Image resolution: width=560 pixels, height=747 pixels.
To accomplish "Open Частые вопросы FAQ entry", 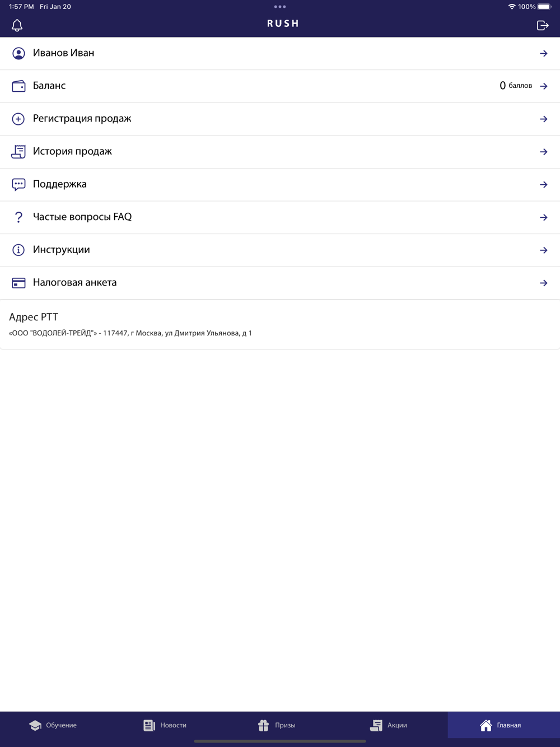I will pyautogui.click(x=82, y=217).
